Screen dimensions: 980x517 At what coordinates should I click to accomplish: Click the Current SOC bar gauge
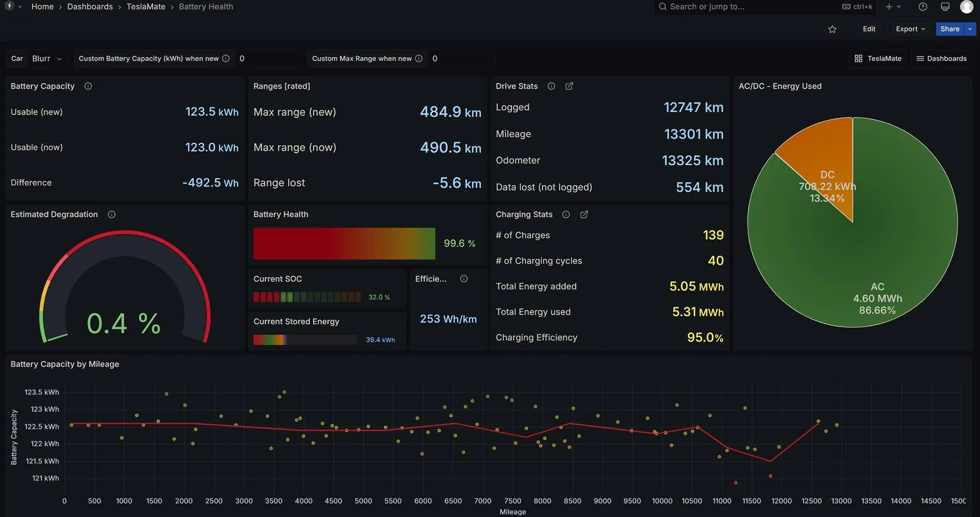tap(307, 297)
